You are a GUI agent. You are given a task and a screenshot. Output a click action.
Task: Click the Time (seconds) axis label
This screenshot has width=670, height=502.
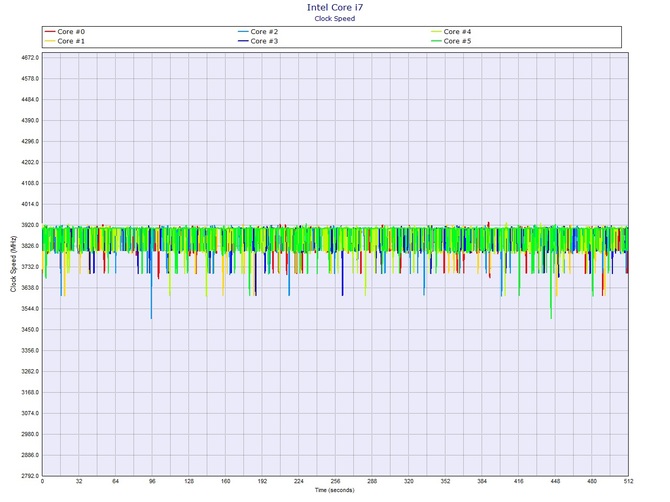[335, 490]
